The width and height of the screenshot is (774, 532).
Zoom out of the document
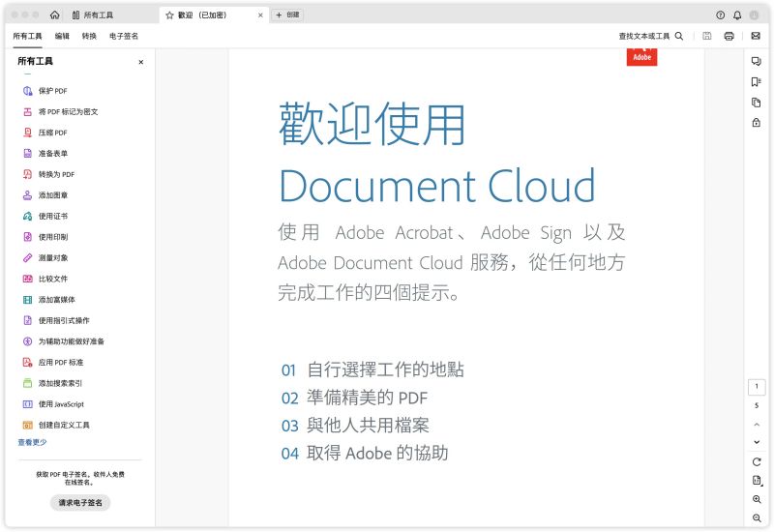[x=757, y=518]
